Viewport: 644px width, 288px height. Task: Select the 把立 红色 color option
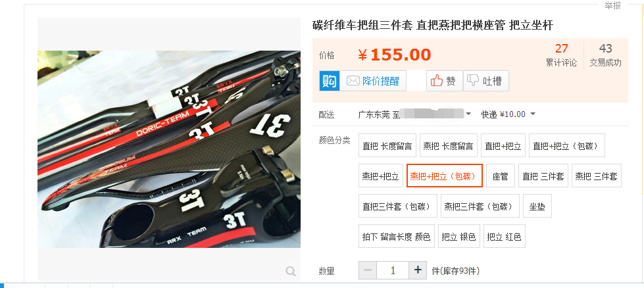pos(505,236)
